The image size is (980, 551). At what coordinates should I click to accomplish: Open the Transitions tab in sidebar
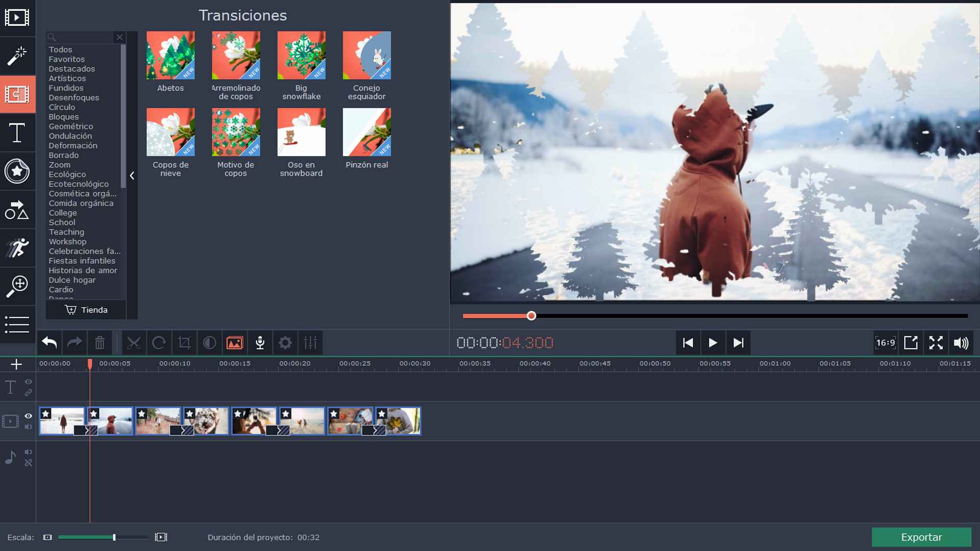pyautogui.click(x=17, y=94)
